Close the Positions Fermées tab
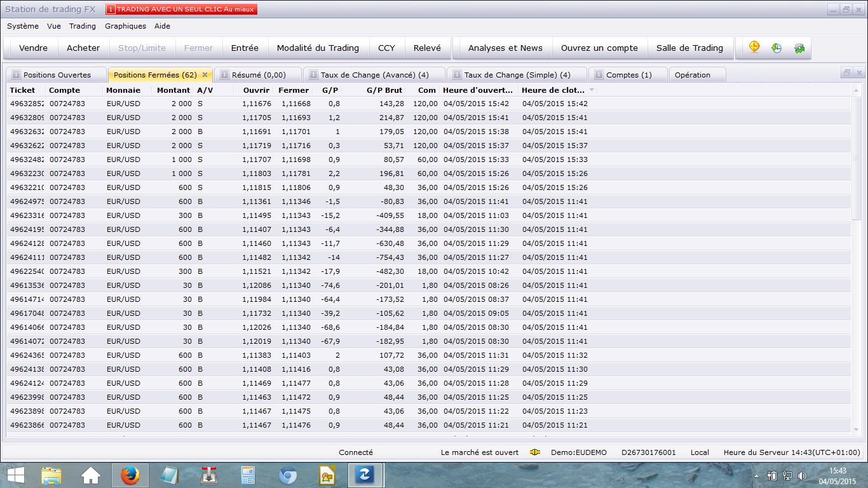The width and height of the screenshot is (868, 488). click(205, 75)
